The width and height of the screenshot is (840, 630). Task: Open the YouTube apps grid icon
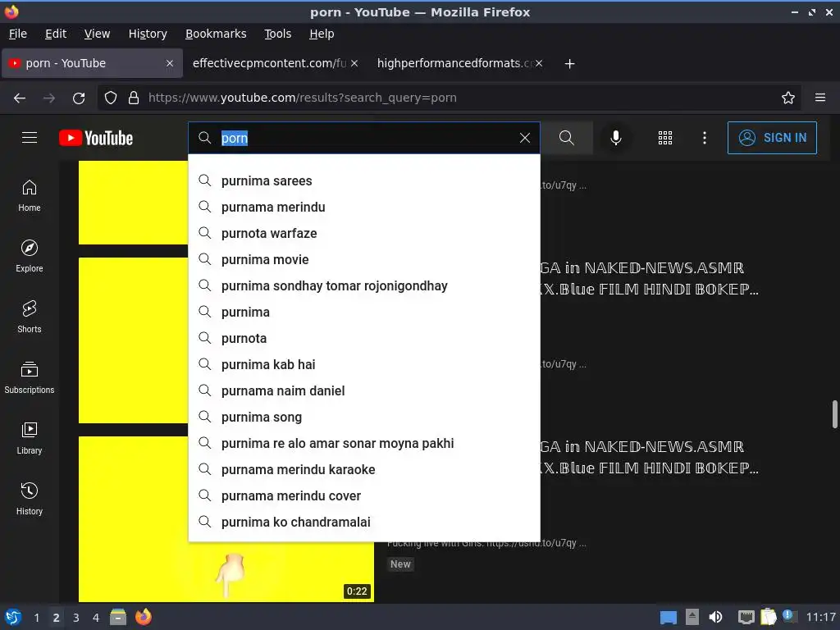pyautogui.click(x=664, y=138)
